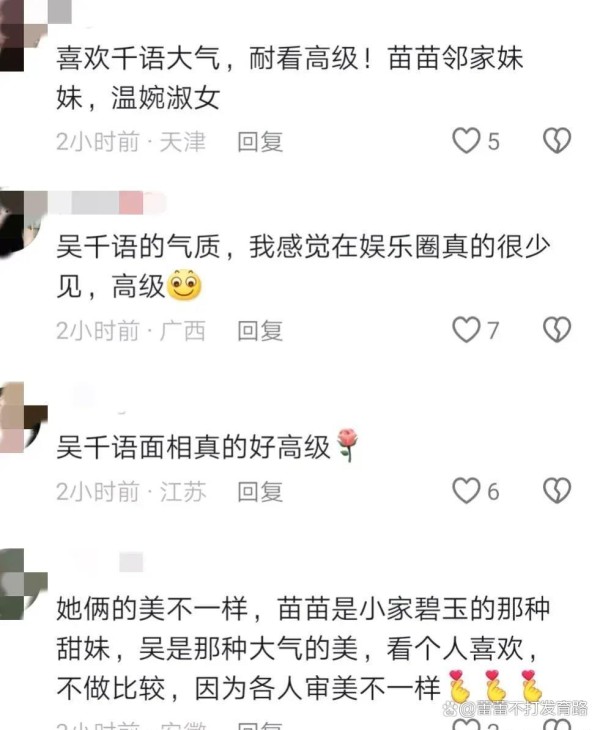Screen dimensions: 600x730
Task: Open avatar of the 吴千语面相 commenter
Action: [21, 417]
